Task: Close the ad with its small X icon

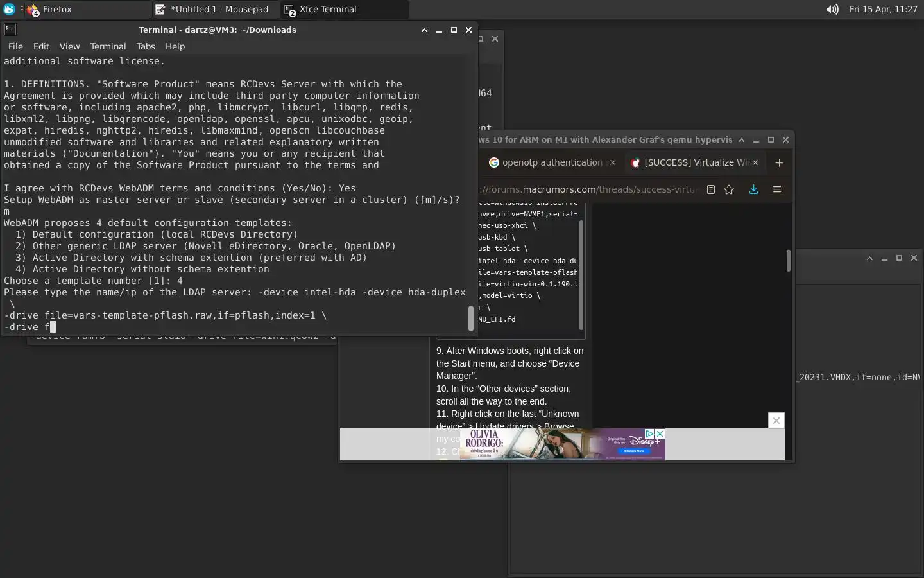Action: point(660,434)
